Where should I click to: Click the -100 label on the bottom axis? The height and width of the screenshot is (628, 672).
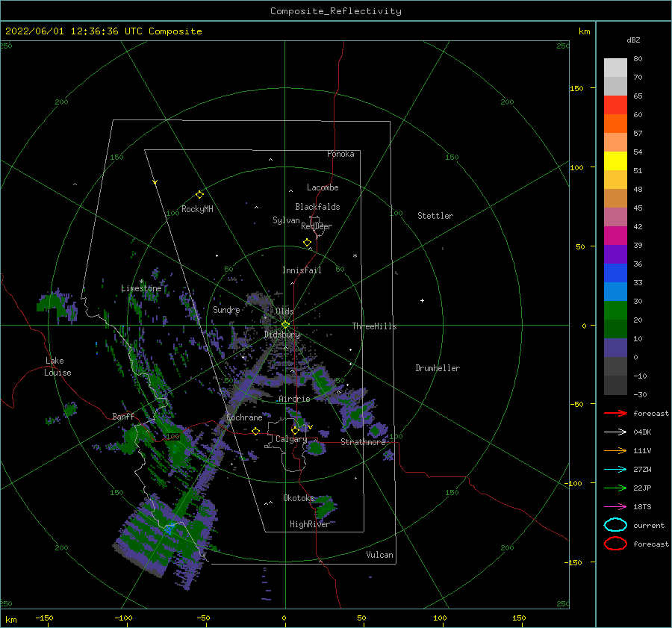(x=123, y=618)
